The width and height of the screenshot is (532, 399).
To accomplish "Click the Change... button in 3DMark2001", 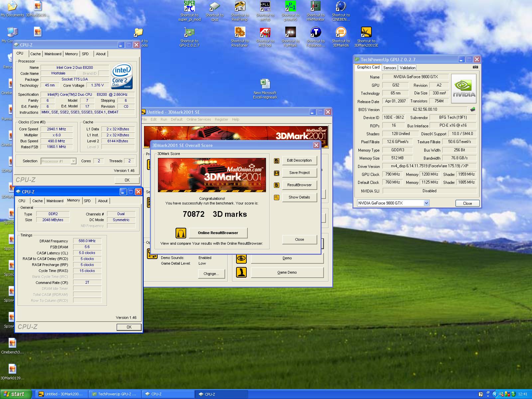I will (211, 274).
